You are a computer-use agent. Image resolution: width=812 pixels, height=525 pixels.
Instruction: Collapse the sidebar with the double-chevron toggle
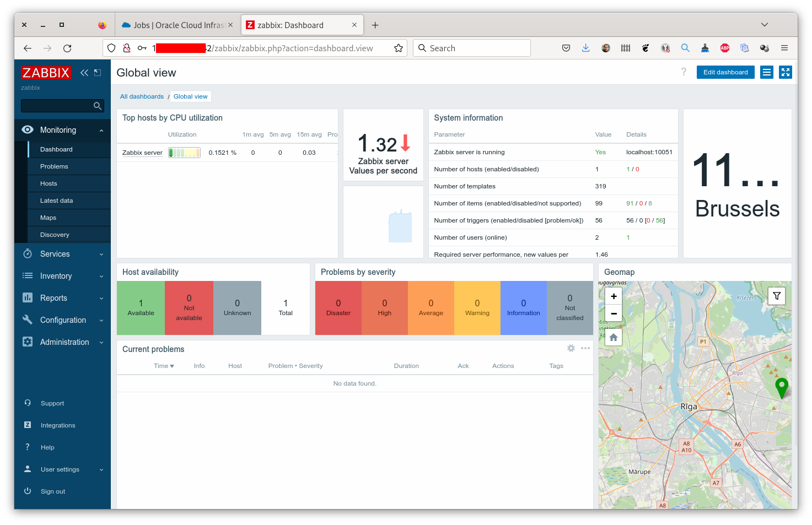tap(84, 72)
